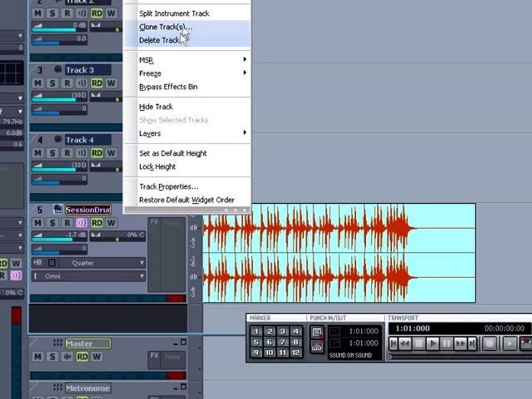This screenshot has width=532, height=399.
Task: Adjust SessionDrummer pan slider at 0% C
Action: click(117, 235)
